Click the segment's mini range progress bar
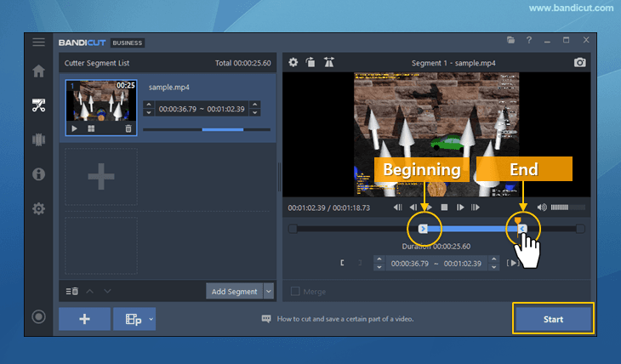 coord(207,129)
